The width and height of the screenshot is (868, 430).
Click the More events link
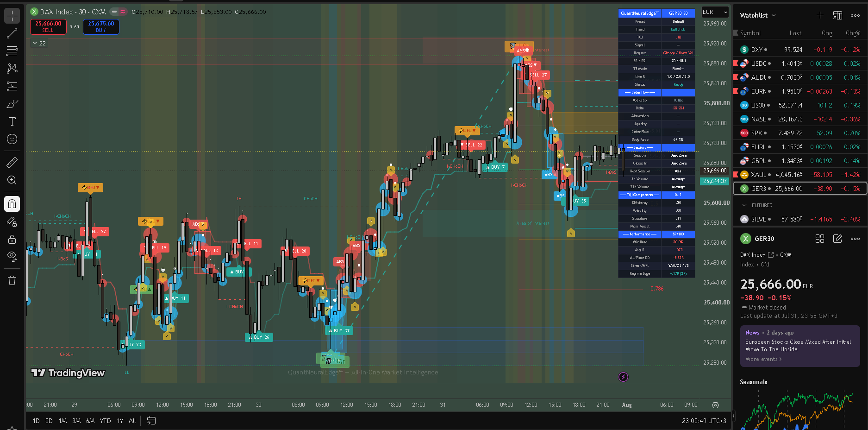(763, 359)
